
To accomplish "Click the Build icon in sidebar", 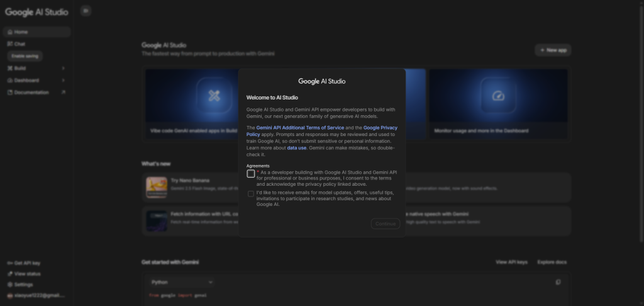I will point(10,68).
